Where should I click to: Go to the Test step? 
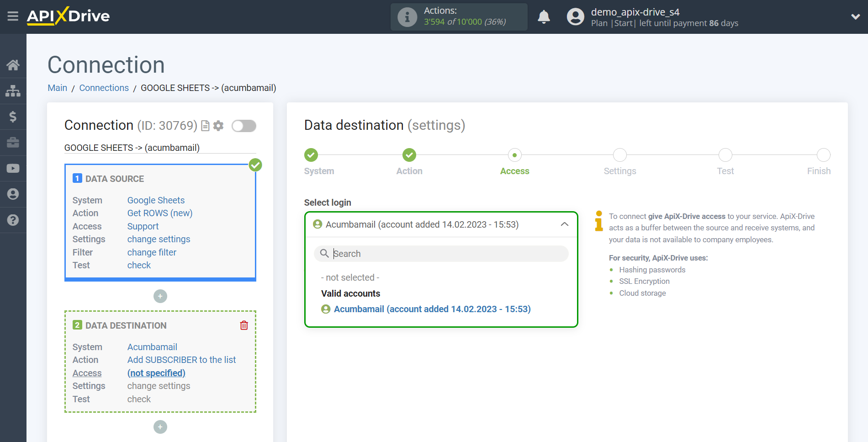[725, 155]
